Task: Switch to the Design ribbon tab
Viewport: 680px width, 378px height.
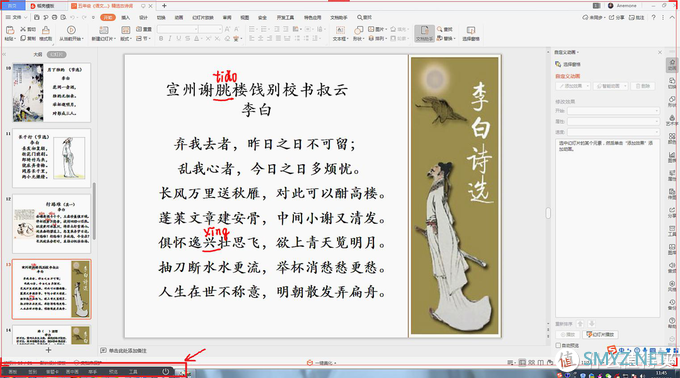Action: pos(144,17)
